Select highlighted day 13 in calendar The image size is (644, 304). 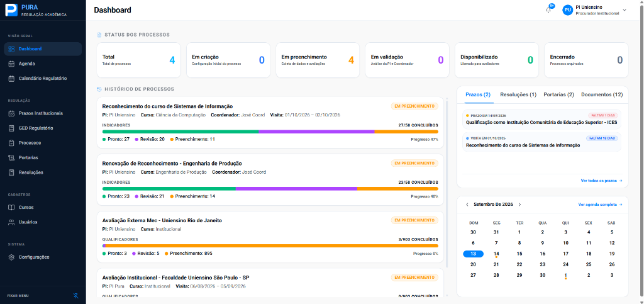pyautogui.click(x=473, y=254)
